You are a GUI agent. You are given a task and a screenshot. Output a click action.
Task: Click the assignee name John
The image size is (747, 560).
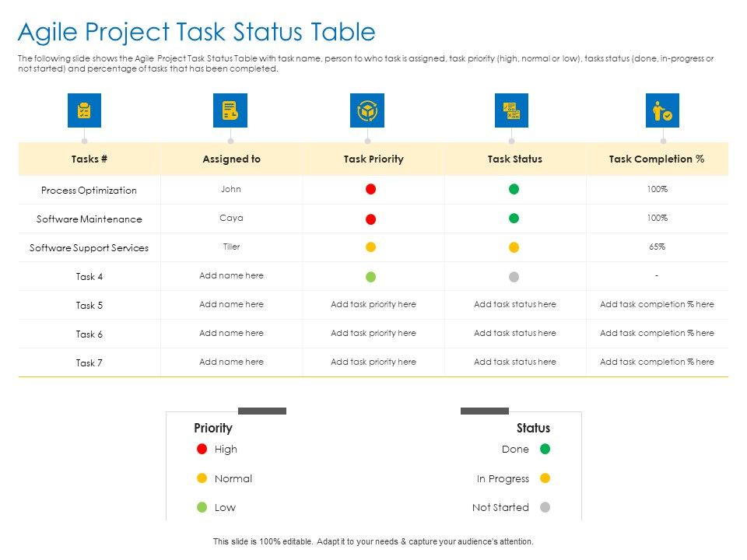[x=231, y=189]
